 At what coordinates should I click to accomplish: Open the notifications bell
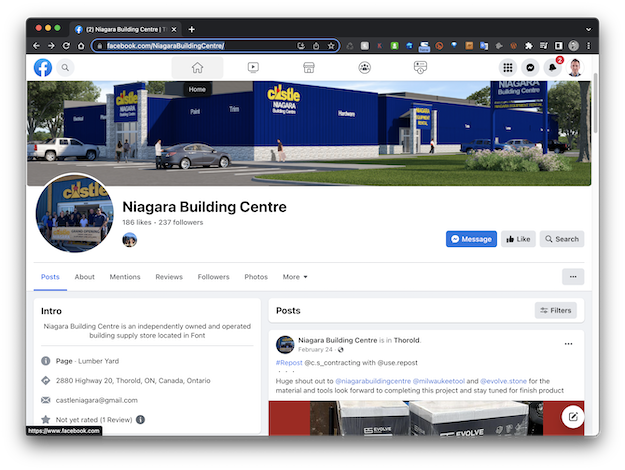[x=553, y=68]
